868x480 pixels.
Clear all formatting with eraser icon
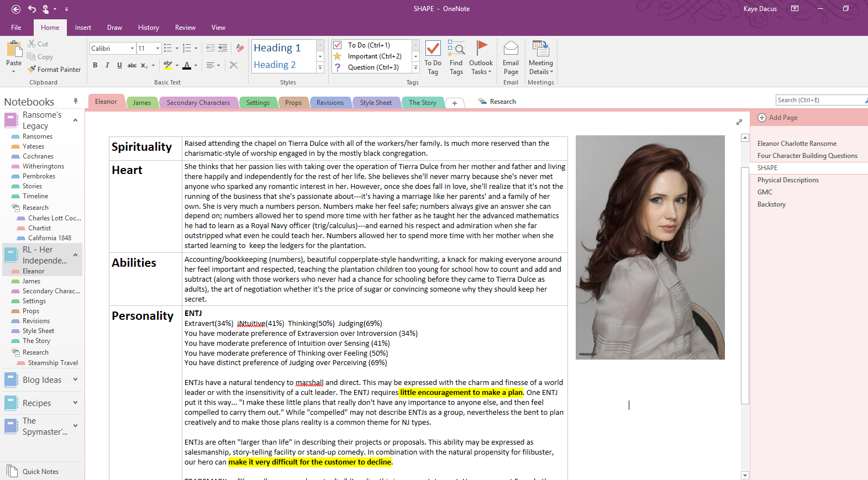pyautogui.click(x=240, y=48)
